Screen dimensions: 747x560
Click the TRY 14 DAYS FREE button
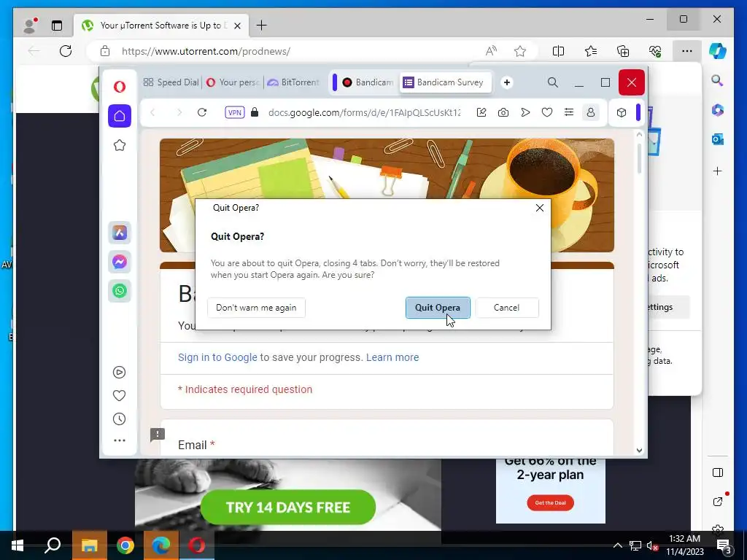[287, 507]
